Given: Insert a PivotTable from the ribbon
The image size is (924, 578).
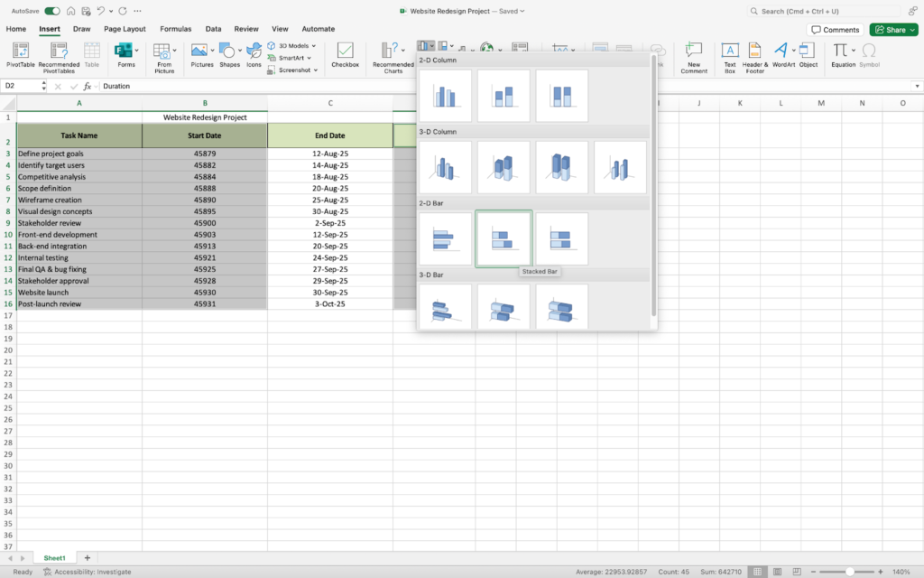Looking at the screenshot, I should pyautogui.click(x=21, y=54).
